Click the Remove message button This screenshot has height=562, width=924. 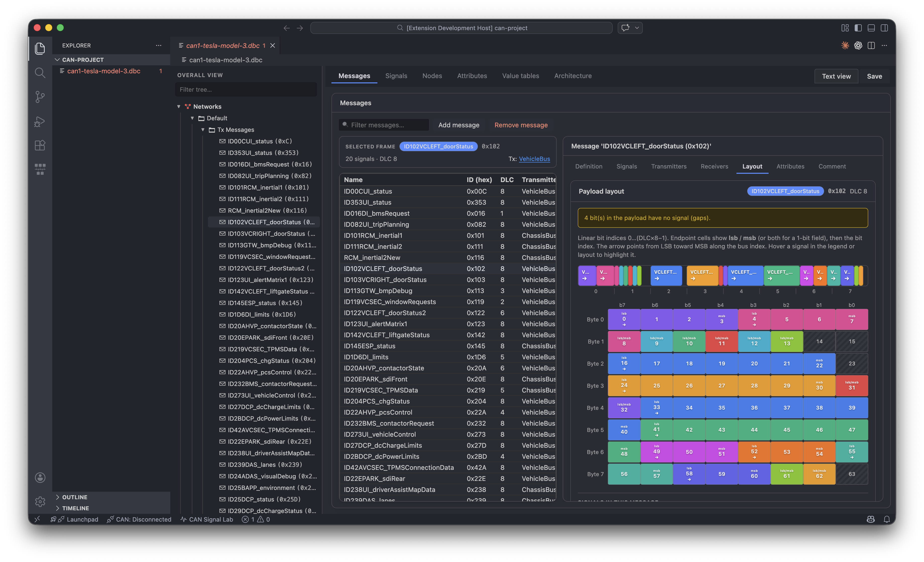click(521, 125)
